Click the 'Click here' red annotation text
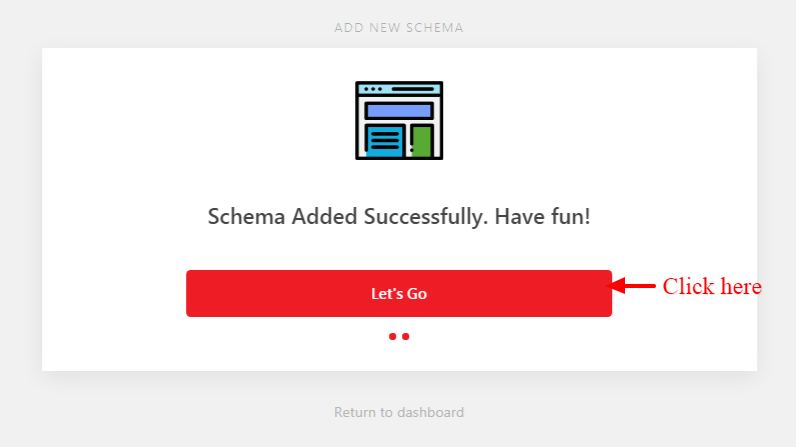 [712, 286]
